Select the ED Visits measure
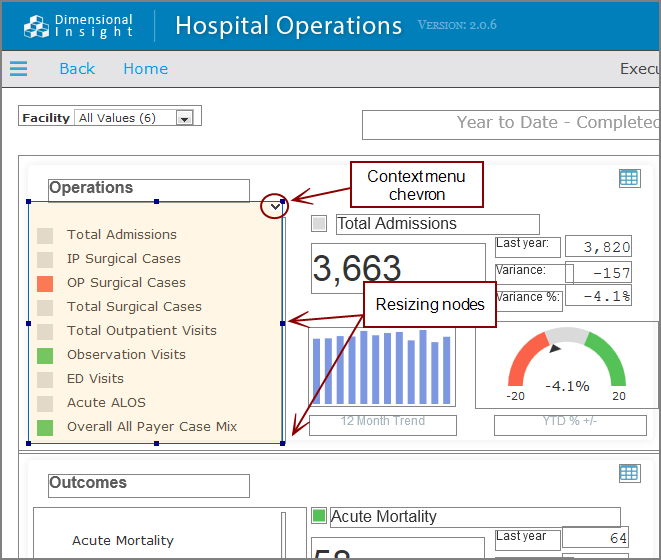 click(x=95, y=379)
